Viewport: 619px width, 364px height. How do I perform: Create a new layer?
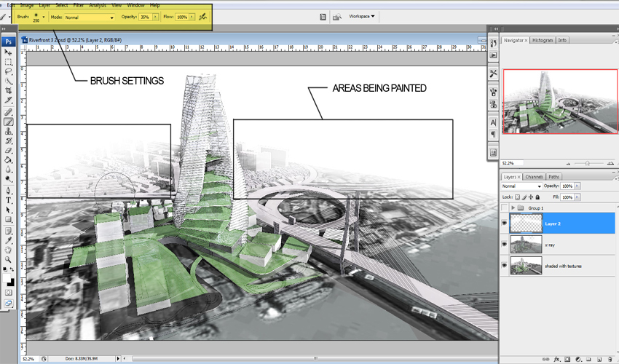coord(599,359)
